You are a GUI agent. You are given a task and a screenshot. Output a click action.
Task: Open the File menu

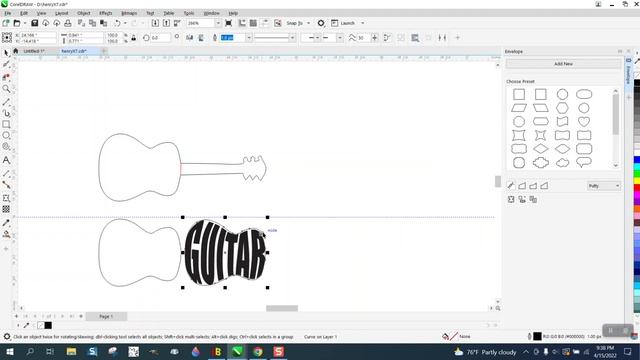[x=8, y=13]
